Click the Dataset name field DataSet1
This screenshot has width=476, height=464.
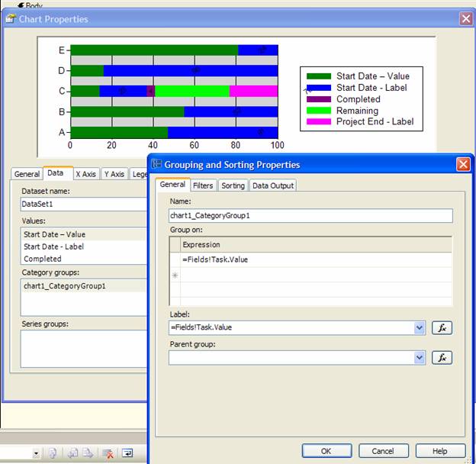[x=84, y=204]
